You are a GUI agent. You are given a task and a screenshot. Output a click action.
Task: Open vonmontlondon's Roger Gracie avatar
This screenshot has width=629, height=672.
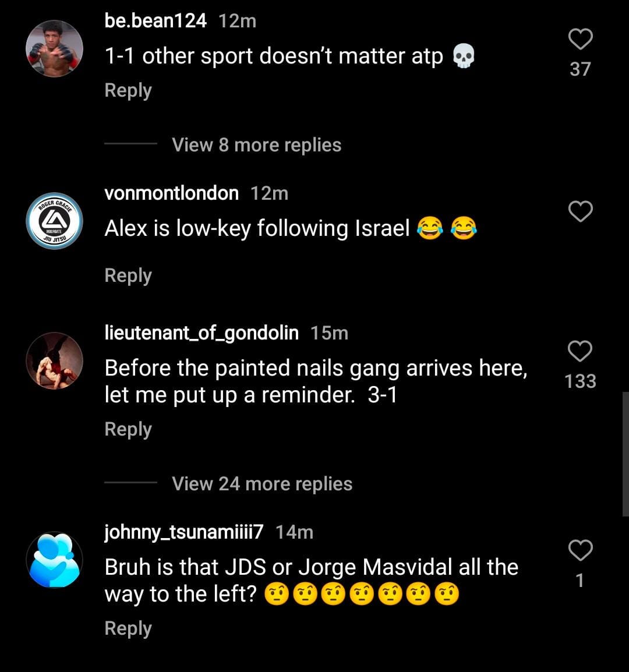(x=55, y=221)
